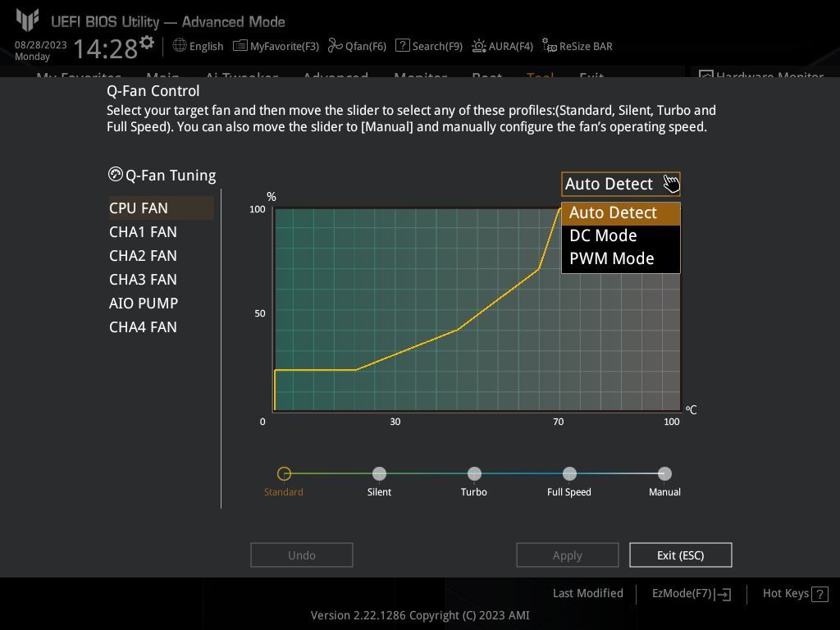
Task: Click the version copyright text
Action: pyautogui.click(x=420, y=615)
